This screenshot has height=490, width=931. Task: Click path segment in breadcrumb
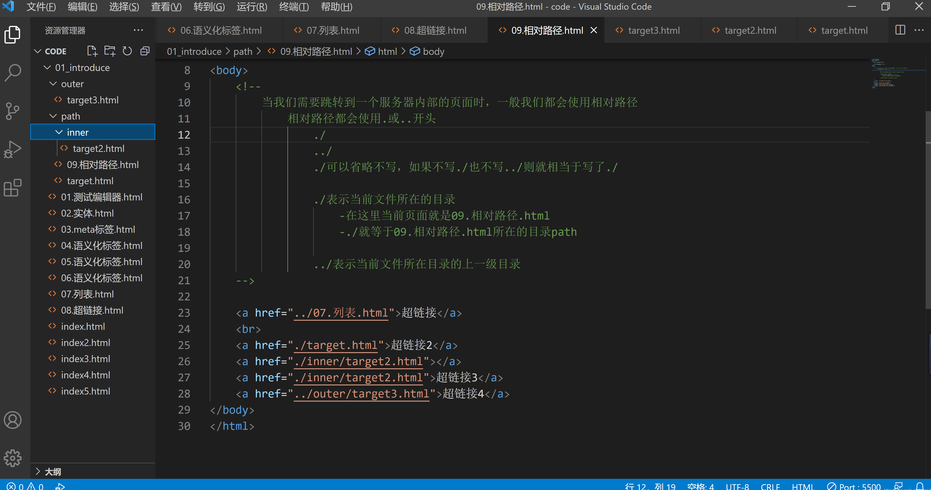click(243, 52)
